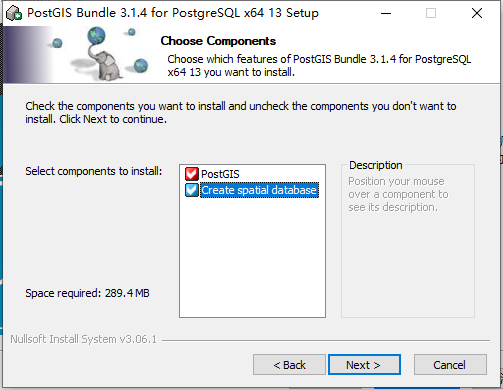
Task: Click the installer box icon in title bar
Action: click(14, 13)
